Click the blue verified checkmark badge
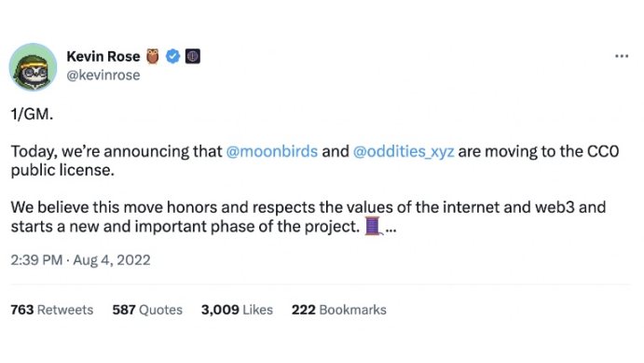 coord(173,56)
